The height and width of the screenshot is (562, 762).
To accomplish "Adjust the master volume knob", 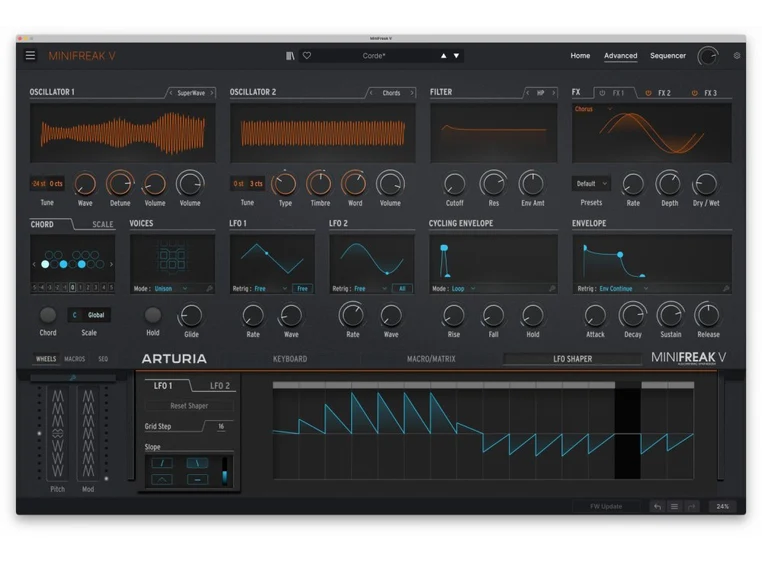I will coord(708,56).
